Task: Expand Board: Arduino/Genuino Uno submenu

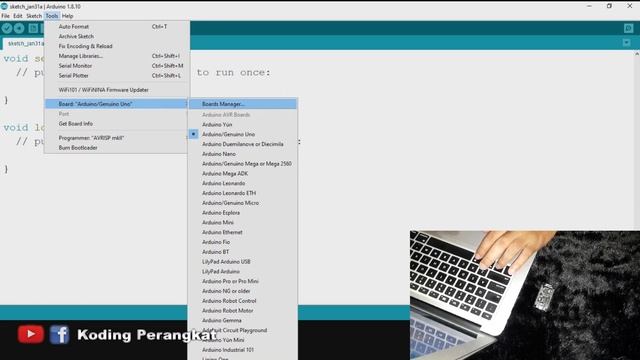Action: click(x=117, y=104)
